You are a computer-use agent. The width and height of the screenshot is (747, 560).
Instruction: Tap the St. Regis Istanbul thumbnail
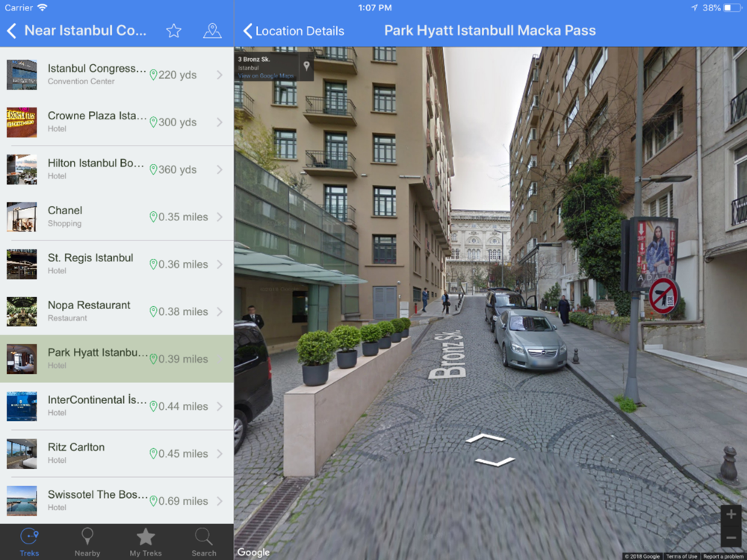pyautogui.click(x=22, y=264)
